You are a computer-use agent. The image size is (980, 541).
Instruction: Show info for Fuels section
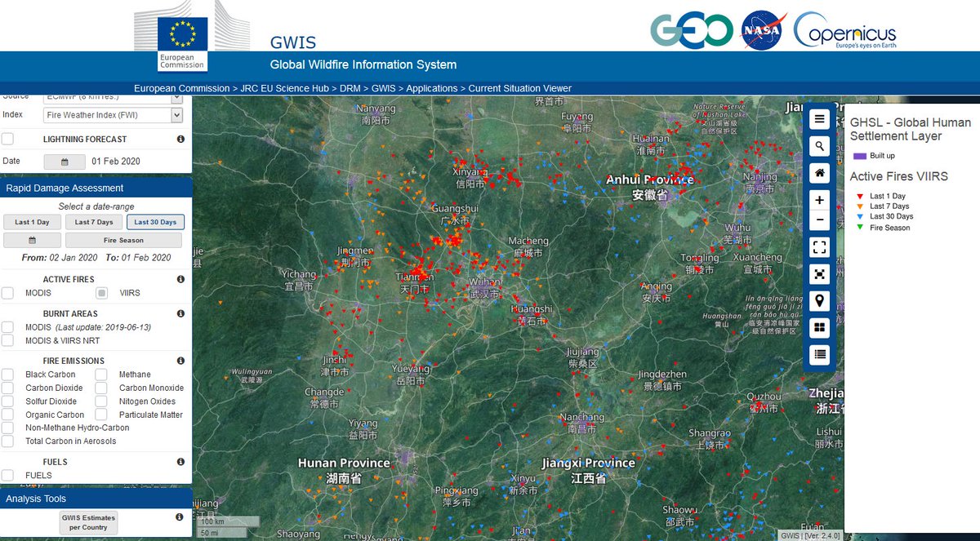(x=180, y=462)
